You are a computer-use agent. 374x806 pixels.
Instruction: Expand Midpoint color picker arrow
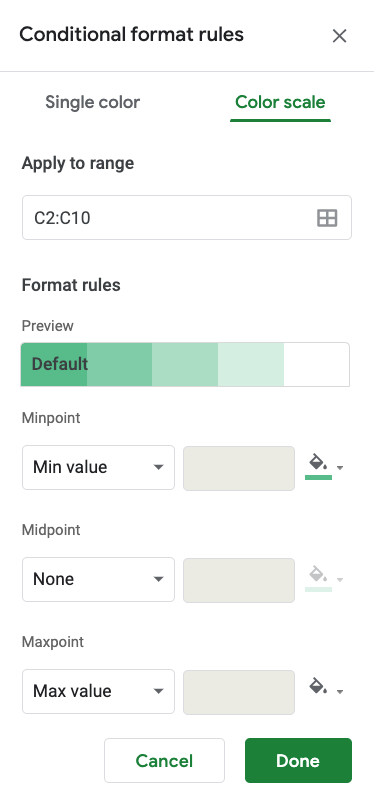pyautogui.click(x=340, y=580)
